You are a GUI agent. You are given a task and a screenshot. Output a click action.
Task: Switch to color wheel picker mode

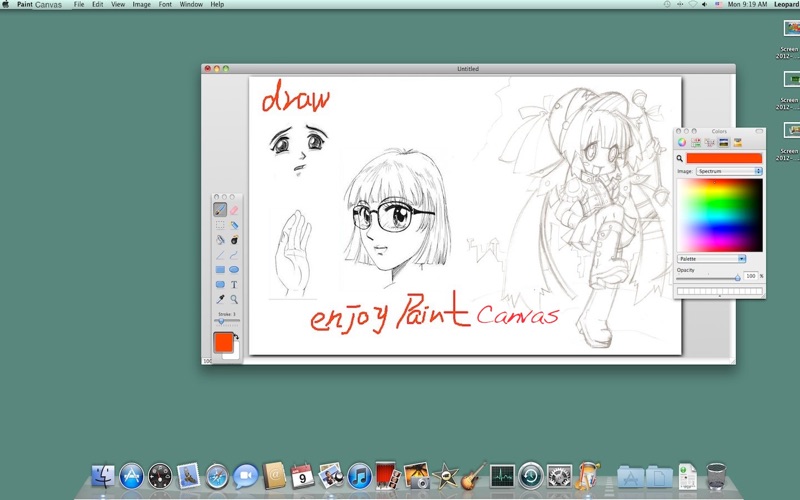point(682,143)
